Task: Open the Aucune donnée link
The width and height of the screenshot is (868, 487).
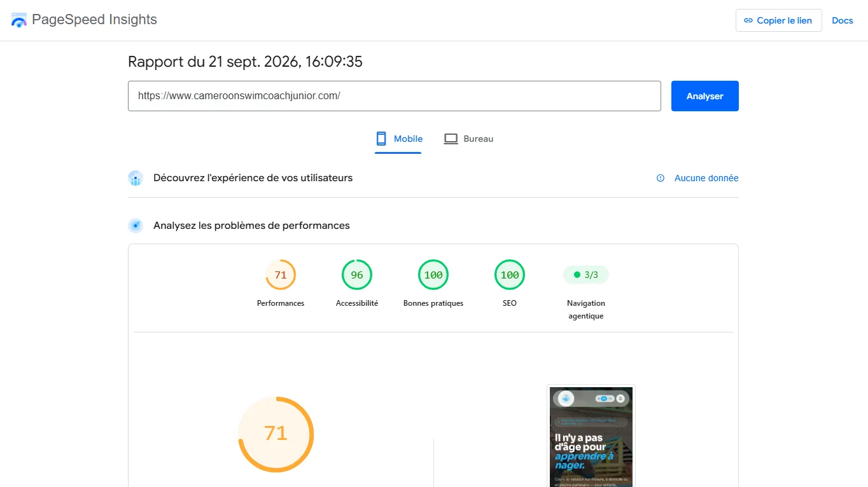Action: [706, 178]
